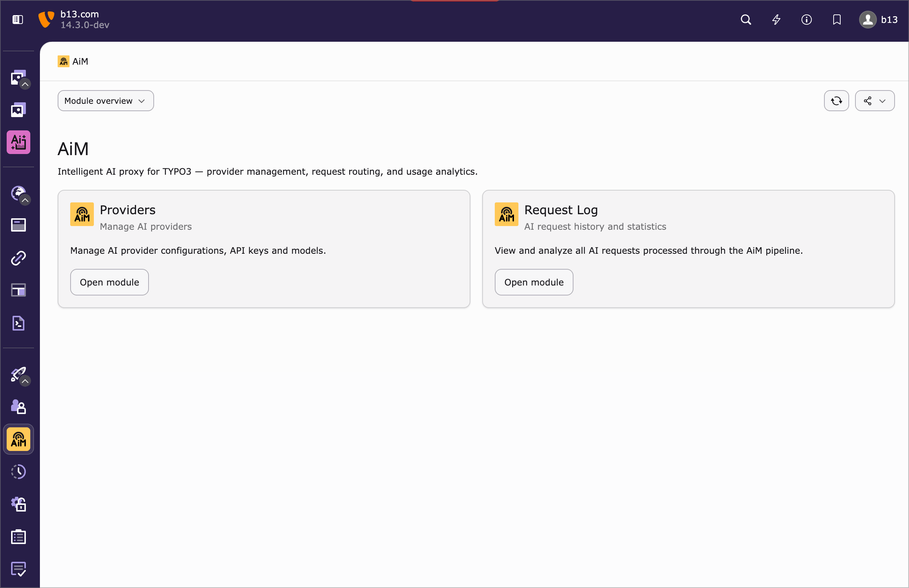909x588 pixels.
Task: Open the share dropdown button
Action: point(874,101)
